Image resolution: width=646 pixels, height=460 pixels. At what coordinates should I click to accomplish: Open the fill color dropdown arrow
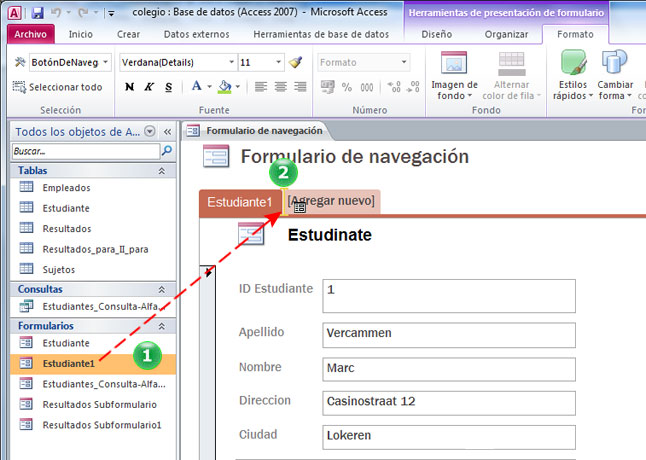(x=238, y=86)
